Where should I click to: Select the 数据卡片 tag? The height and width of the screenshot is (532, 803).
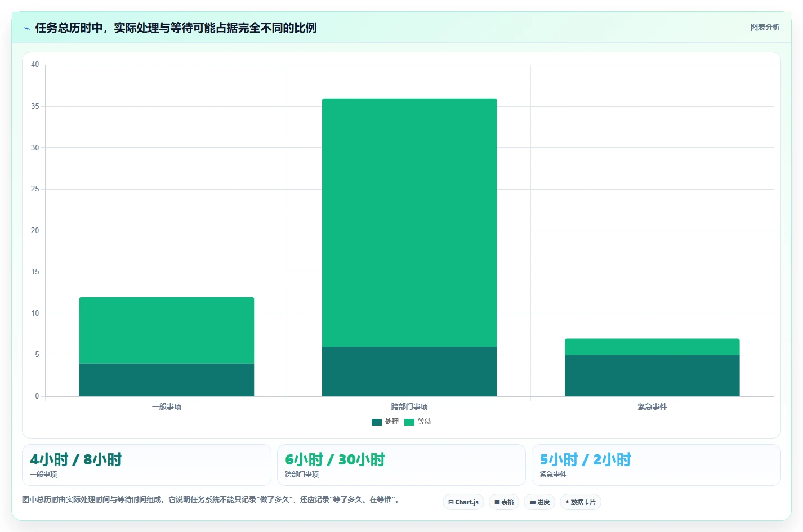tap(581, 502)
